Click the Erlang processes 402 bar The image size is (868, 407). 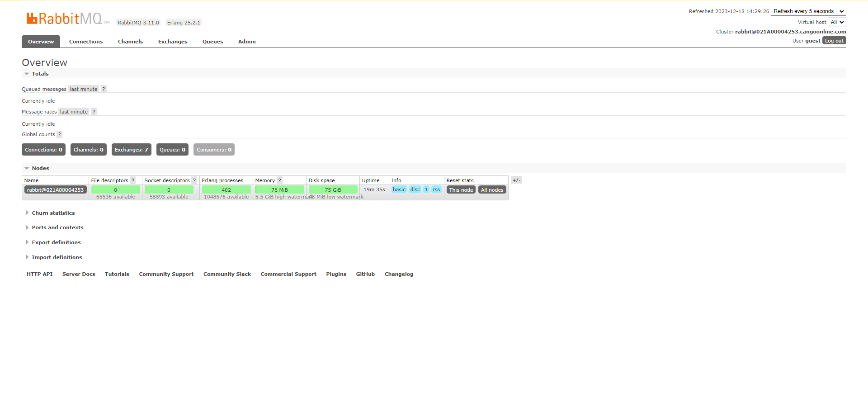(x=226, y=190)
